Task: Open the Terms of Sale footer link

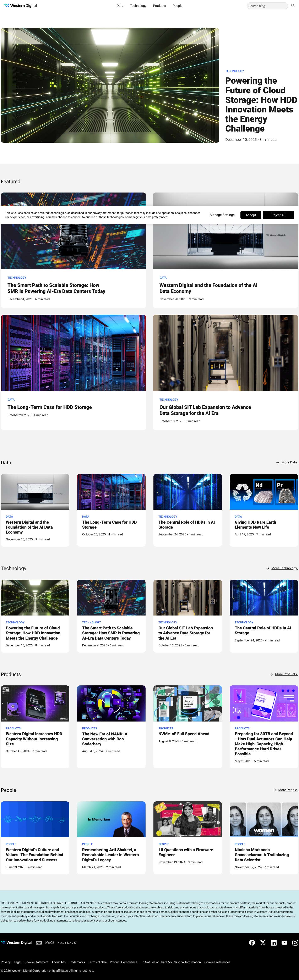Action: click(98, 962)
